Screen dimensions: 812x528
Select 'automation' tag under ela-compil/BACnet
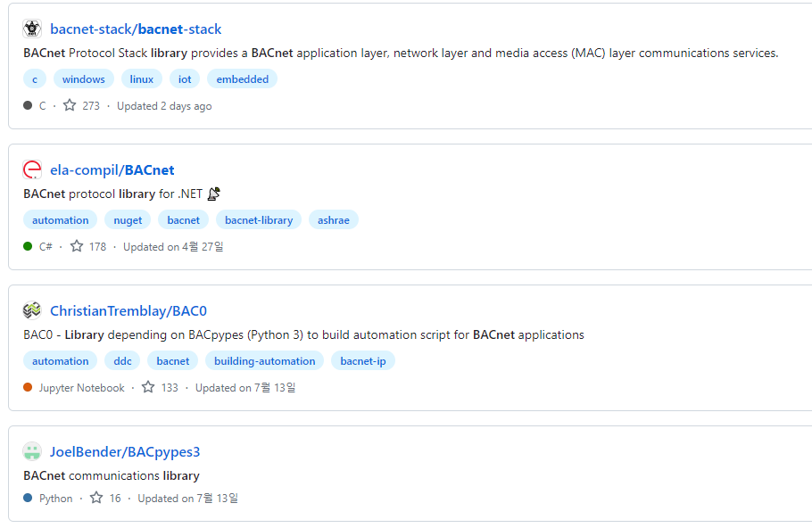coord(60,220)
